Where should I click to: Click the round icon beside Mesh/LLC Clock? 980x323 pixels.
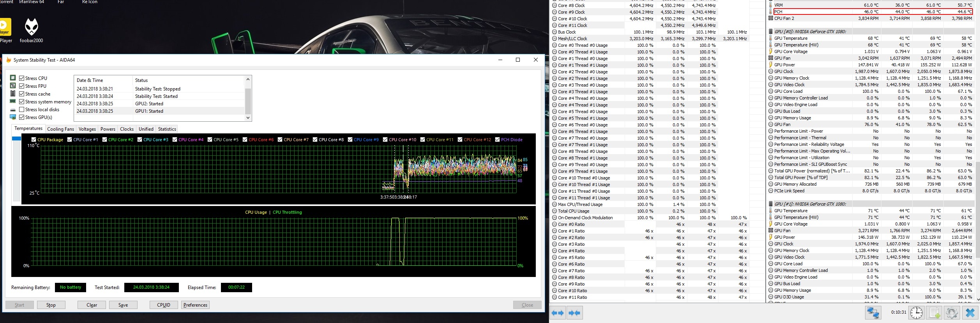pos(554,39)
